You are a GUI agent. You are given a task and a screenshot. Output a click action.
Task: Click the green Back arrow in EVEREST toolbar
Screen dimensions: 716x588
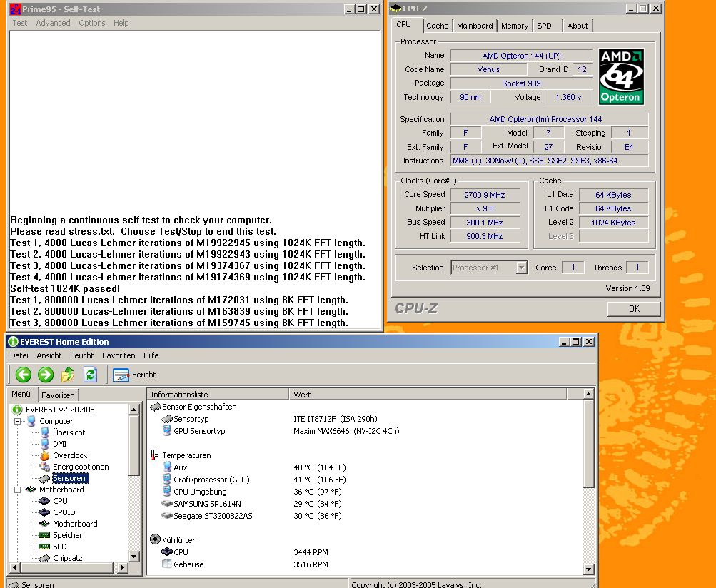[x=24, y=375]
